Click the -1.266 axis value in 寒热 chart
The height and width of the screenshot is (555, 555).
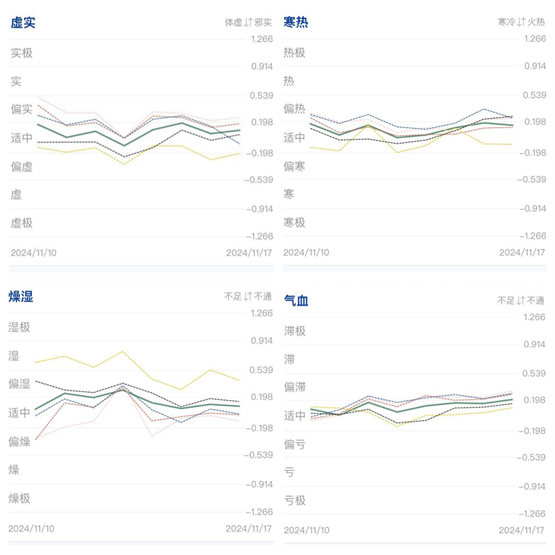(x=533, y=236)
